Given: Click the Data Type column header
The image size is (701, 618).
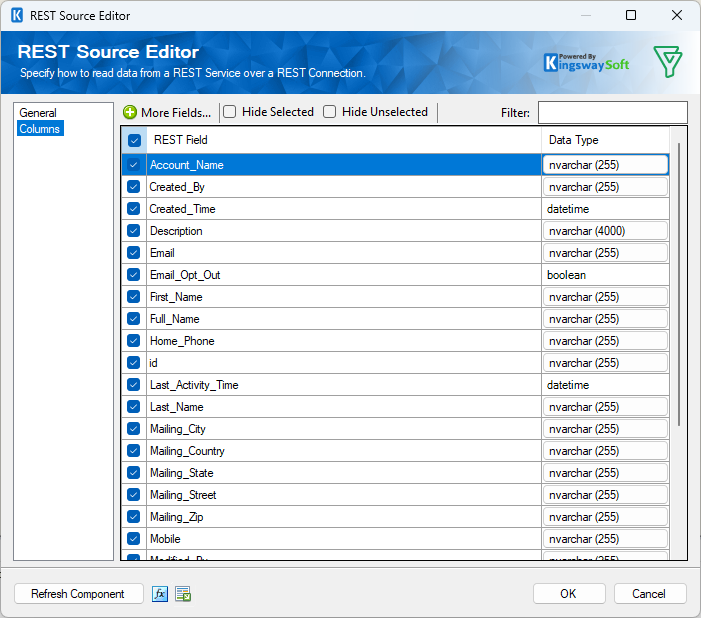Looking at the screenshot, I should tap(605, 140).
